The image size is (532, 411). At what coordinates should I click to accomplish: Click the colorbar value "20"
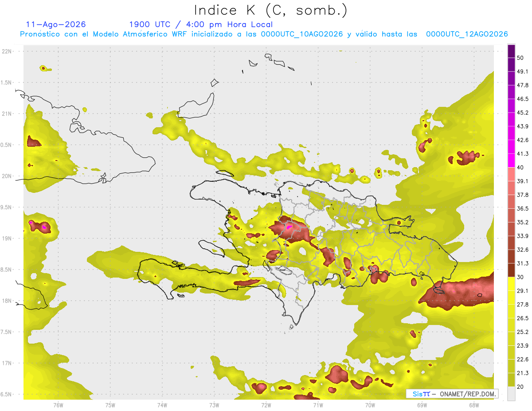[520, 387]
